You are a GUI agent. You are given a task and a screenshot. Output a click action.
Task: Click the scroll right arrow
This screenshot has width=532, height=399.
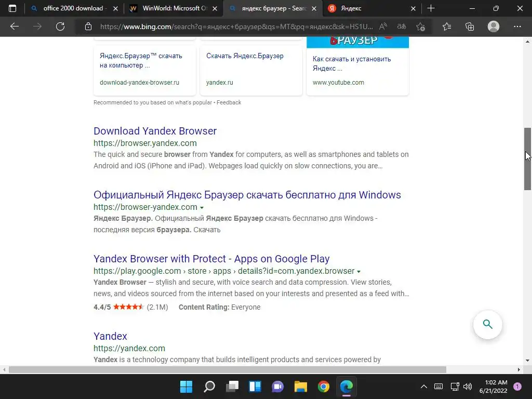(519, 369)
